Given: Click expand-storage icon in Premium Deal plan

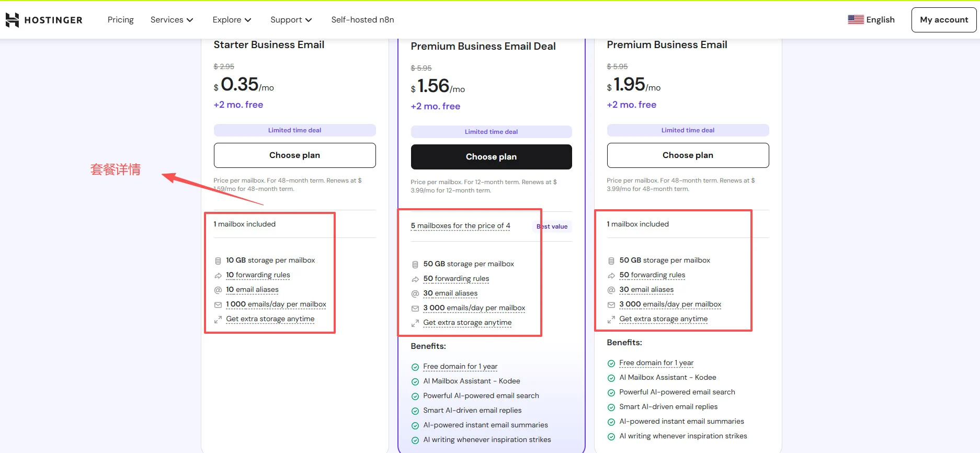Looking at the screenshot, I should pos(415,323).
